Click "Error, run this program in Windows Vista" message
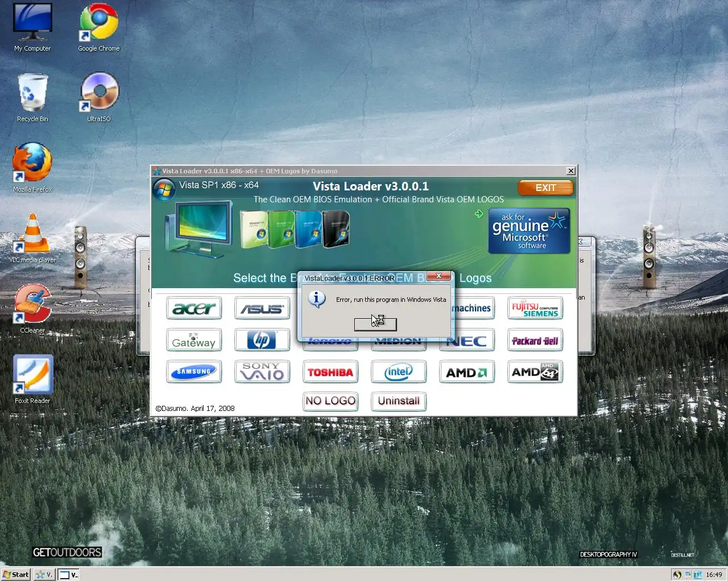The height and width of the screenshot is (582, 728). (x=391, y=300)
